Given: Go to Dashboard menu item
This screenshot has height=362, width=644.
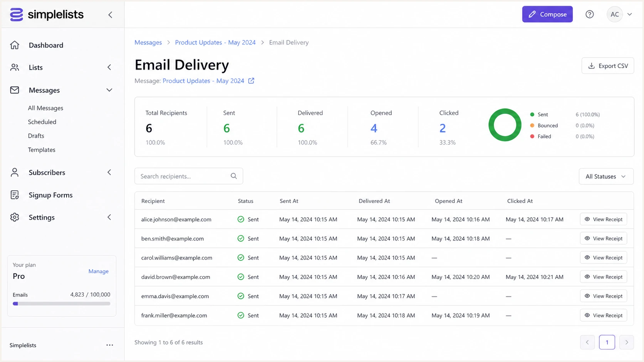Looking at the screenshot, I should (46, 45).
